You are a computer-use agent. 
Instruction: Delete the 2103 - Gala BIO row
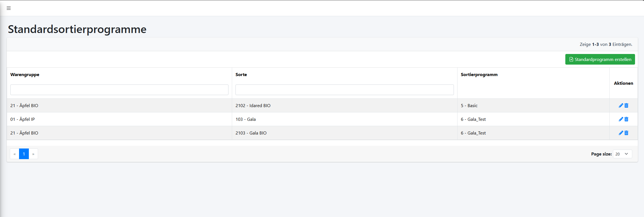tap(626, 133)
